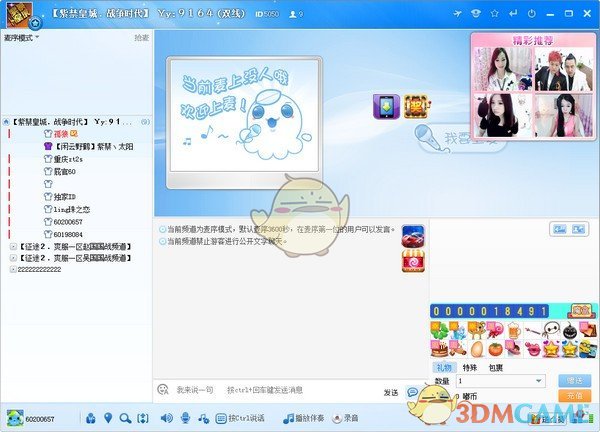Select user 60200657 in the channel tree
Viewport: 600px width, 432px height.
63,222
